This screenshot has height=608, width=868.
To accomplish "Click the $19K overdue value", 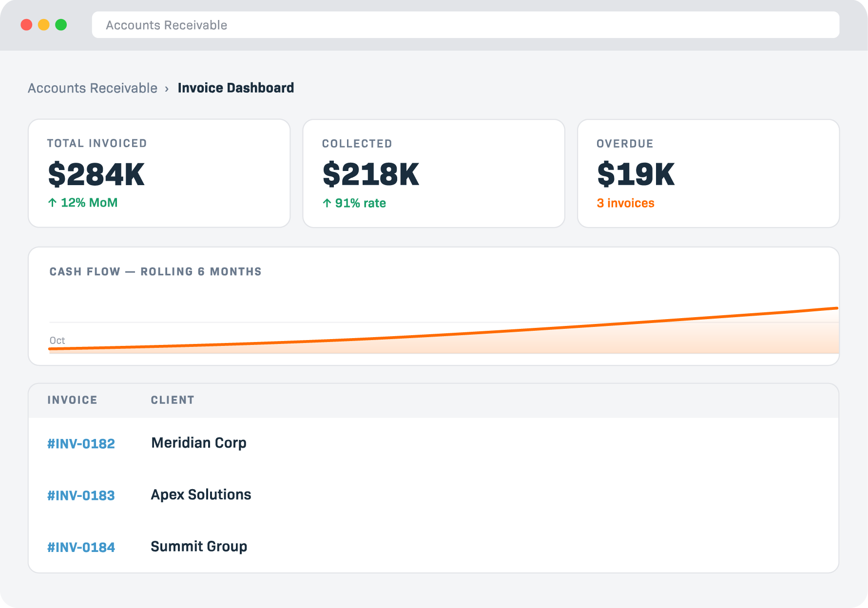I will (x=636, y=174).
